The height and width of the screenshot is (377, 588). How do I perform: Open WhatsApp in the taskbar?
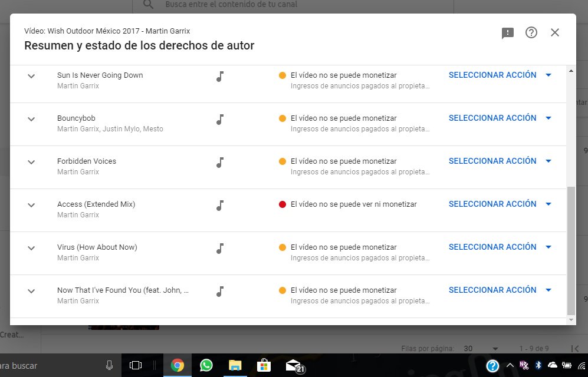pos(206,365)
